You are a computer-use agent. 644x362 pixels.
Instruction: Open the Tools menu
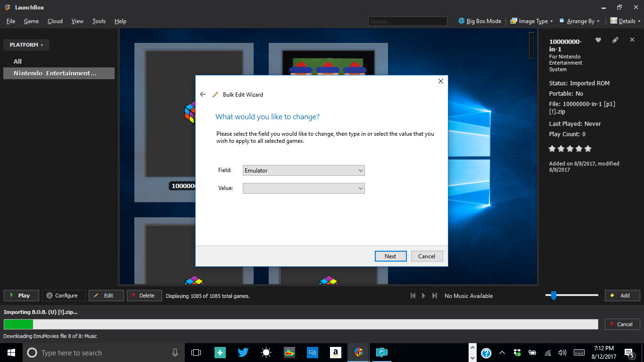pyautogui.click(x=99, y=21)
